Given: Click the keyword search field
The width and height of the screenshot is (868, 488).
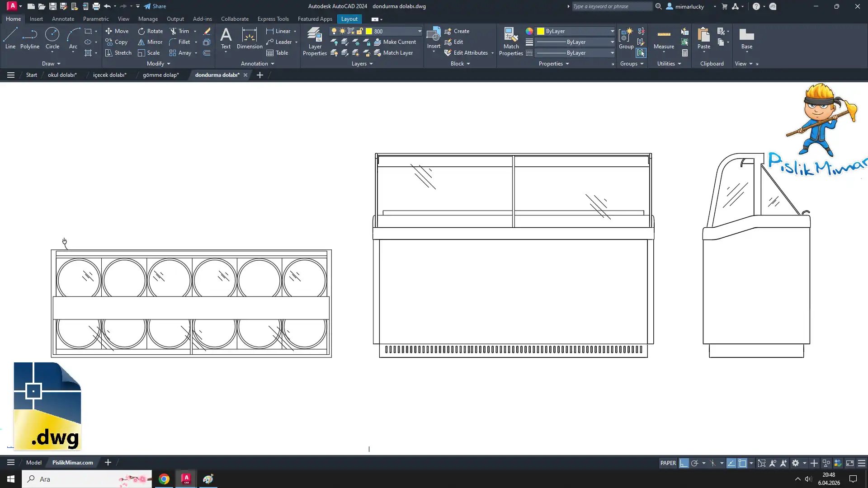Looking at the screenshot, I should click(611, 6).
